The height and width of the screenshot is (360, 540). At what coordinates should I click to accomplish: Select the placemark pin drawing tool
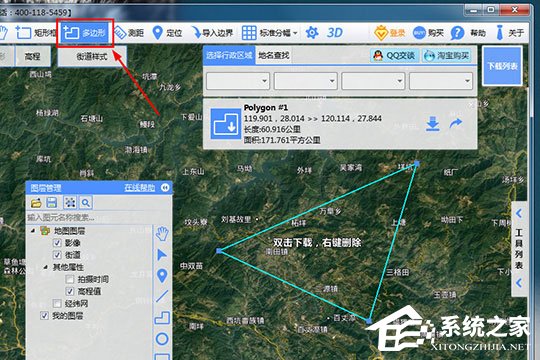(162, 276)
